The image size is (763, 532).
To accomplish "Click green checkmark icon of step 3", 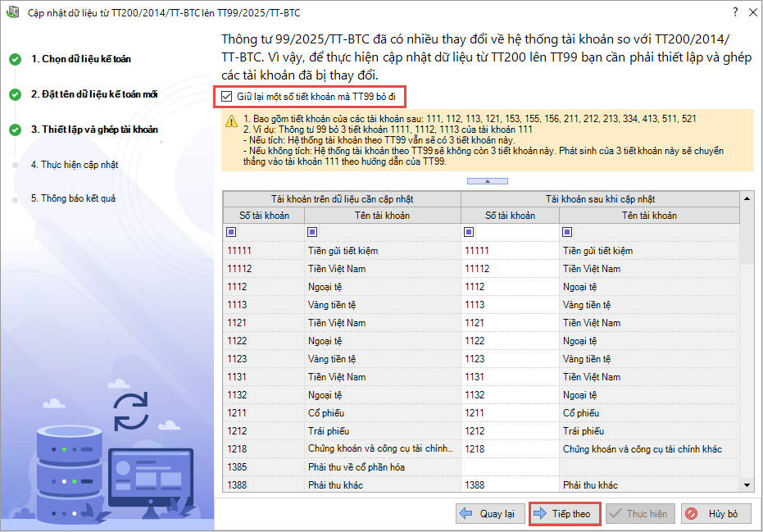I will pos(15,130).
